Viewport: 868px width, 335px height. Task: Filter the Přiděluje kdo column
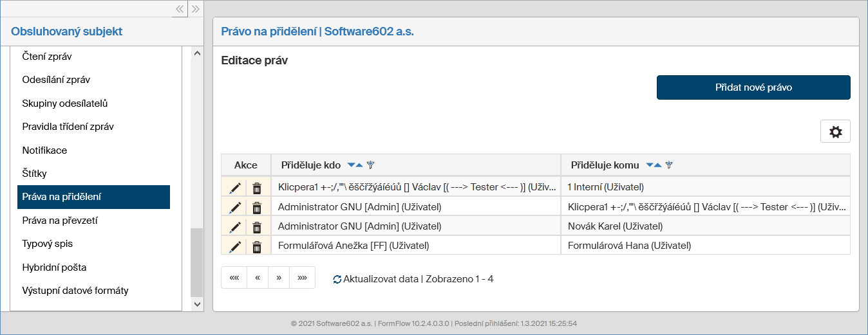[370, 165]
